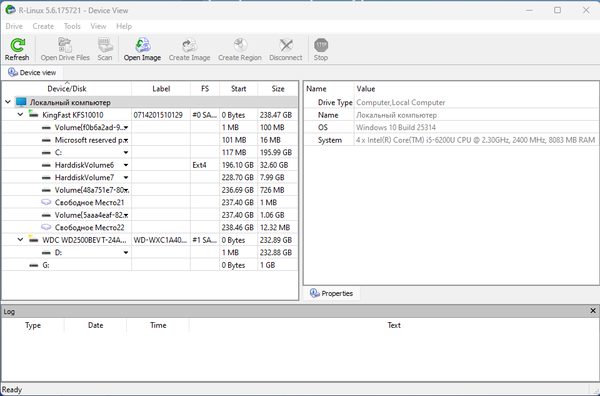Sort by the Size column header
Image resolution: width=600 pixels, height=396 pixels.
(x=278, y=89)
